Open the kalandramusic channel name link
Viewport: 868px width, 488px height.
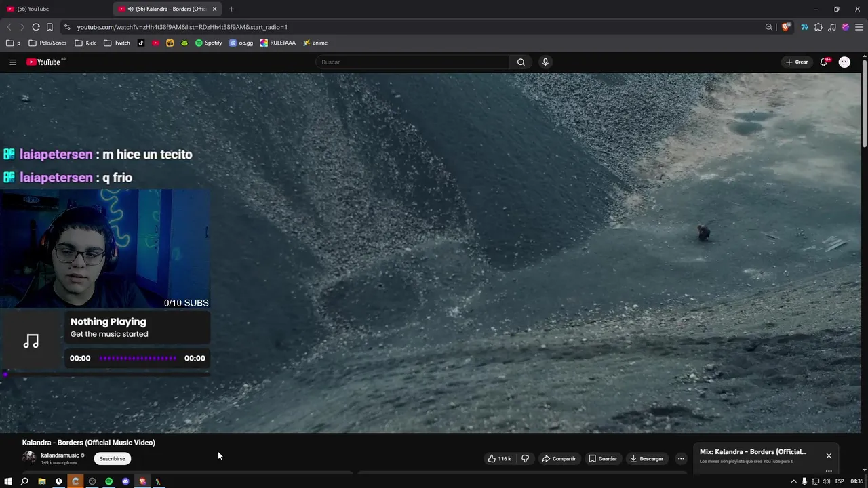point(60,455)
